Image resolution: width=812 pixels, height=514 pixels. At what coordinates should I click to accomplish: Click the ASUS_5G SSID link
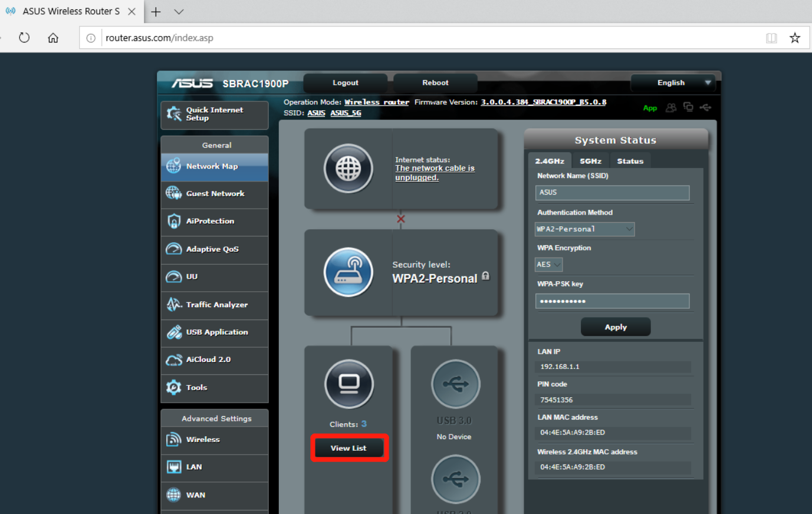[346, 113]
